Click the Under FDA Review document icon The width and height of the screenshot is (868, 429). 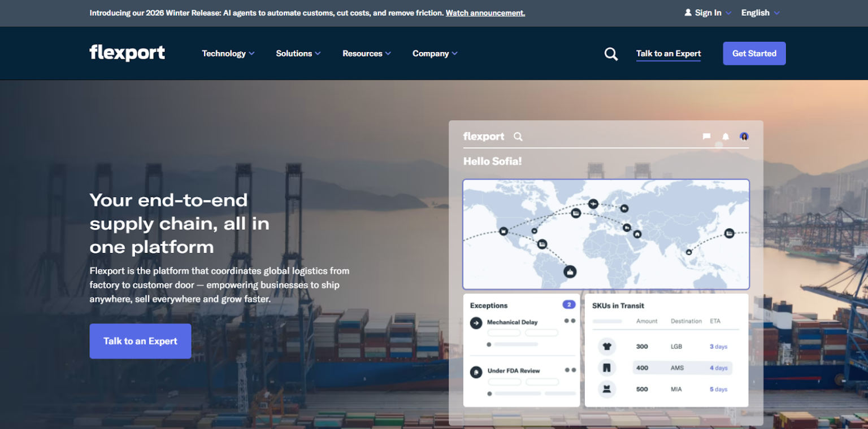pyautogui.click(x=476, y=371)
